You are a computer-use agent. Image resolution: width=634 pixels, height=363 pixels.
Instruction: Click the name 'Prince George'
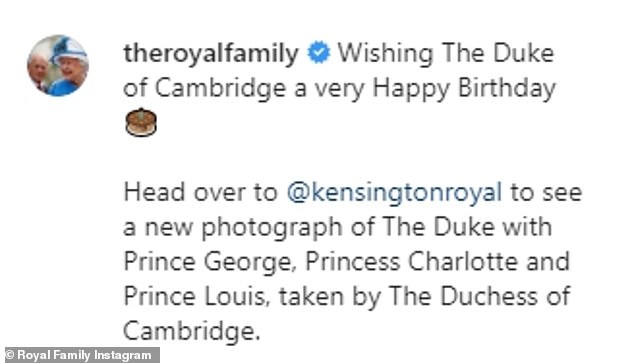pyautogui.click(x=207, y=262)
